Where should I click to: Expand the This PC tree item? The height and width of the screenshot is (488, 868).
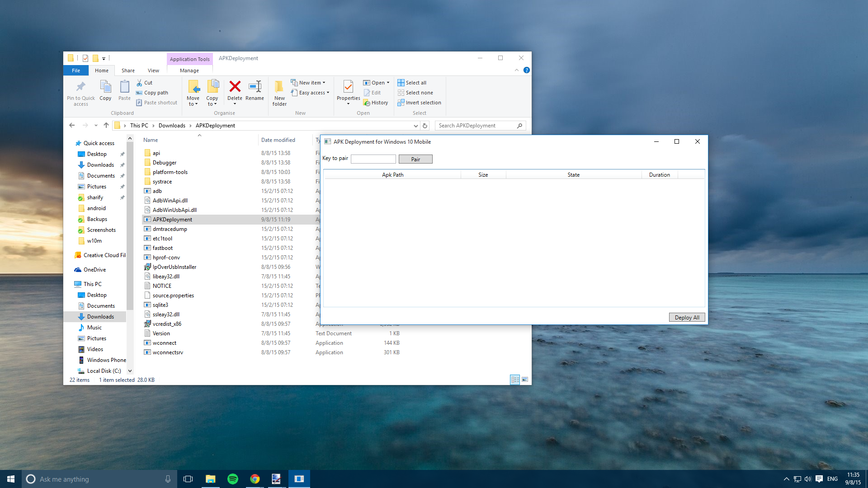(71, 284)
